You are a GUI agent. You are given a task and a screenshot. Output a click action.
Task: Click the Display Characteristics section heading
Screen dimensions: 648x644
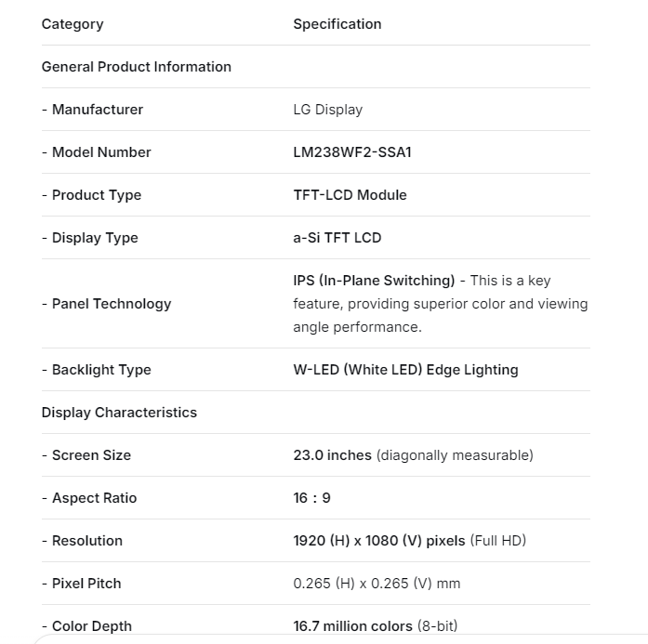[x=119, y=413]
